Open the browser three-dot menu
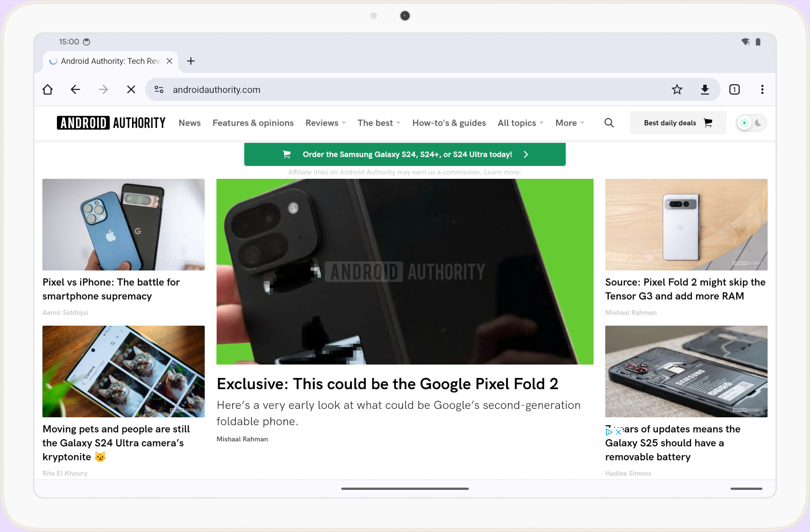810x532 pixels. pos(762,89)
